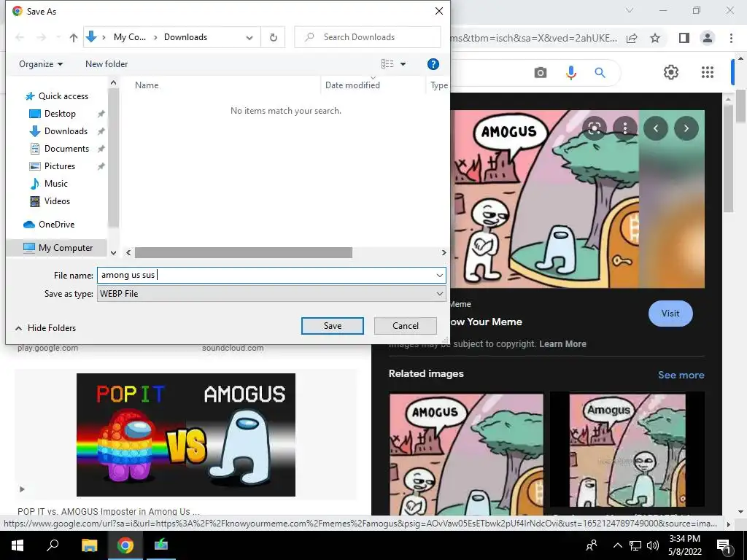Click the Chrome taskbar icon
Image resolution: width=747 pixels, height=560 pixels.
click(x=125, y=545)
